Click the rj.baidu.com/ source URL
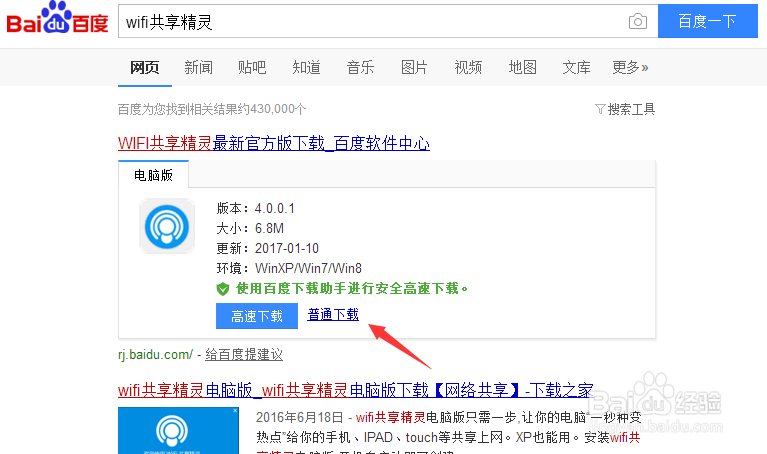Image resolution: width=767 pixels, height=454 pixels. click(x=156, y=354)
